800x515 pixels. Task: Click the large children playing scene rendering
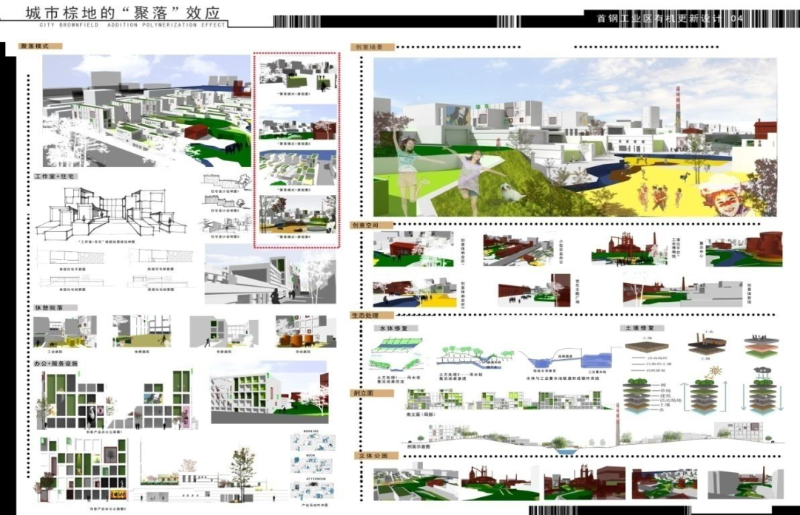574,135
